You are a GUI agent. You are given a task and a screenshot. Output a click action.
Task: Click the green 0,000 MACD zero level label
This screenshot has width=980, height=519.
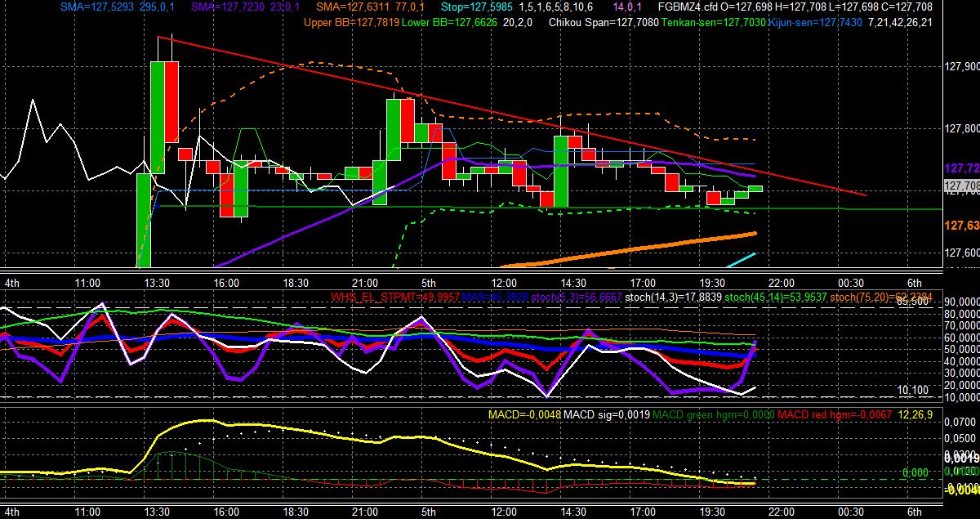pos(915,472)
